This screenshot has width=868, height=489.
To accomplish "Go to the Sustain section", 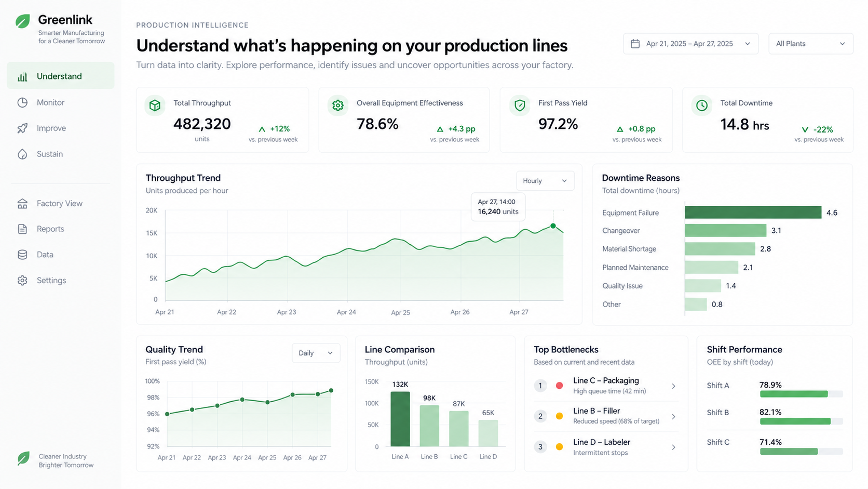I will tap(61, 154).
